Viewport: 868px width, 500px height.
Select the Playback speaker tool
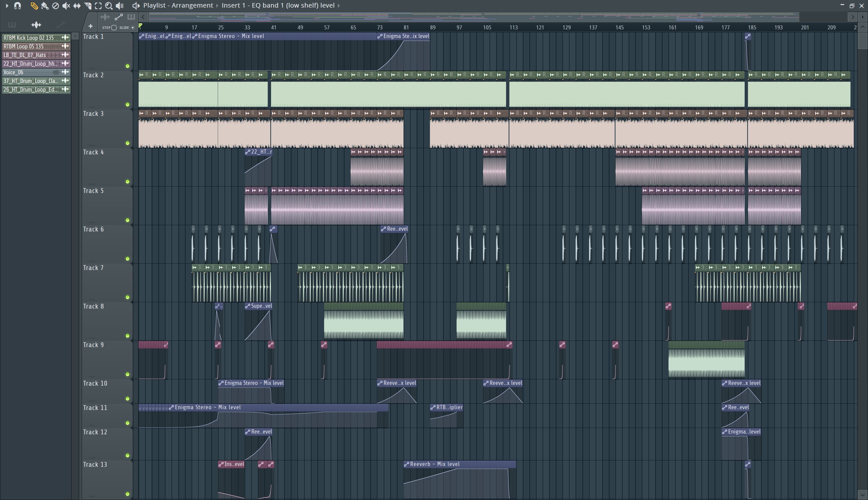tap(119, 6)
